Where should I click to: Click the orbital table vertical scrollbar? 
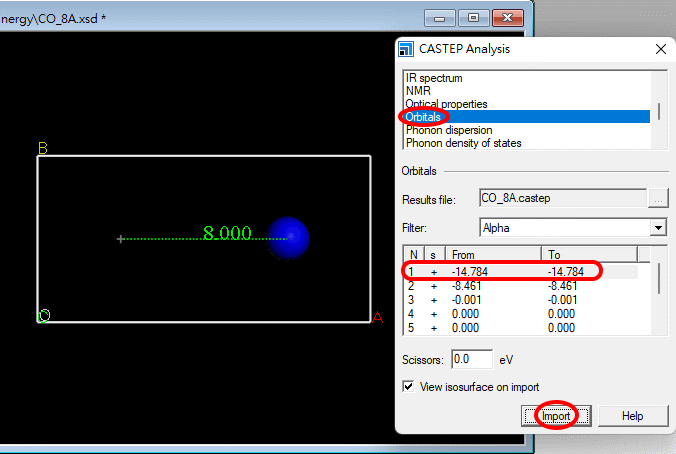(658, 280)
